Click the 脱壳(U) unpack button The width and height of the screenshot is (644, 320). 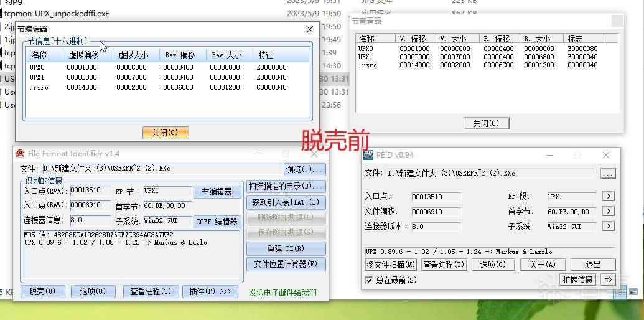click(x=43, y=291)
